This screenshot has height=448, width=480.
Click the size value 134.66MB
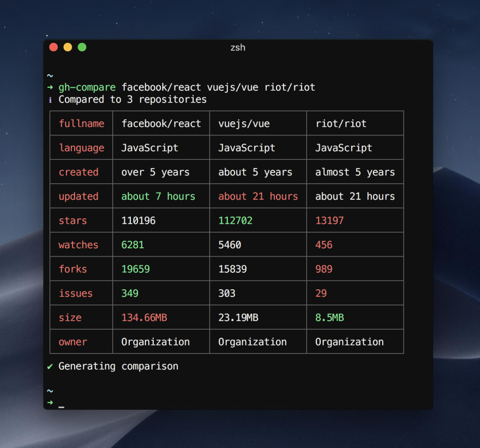tap(144, 318)
